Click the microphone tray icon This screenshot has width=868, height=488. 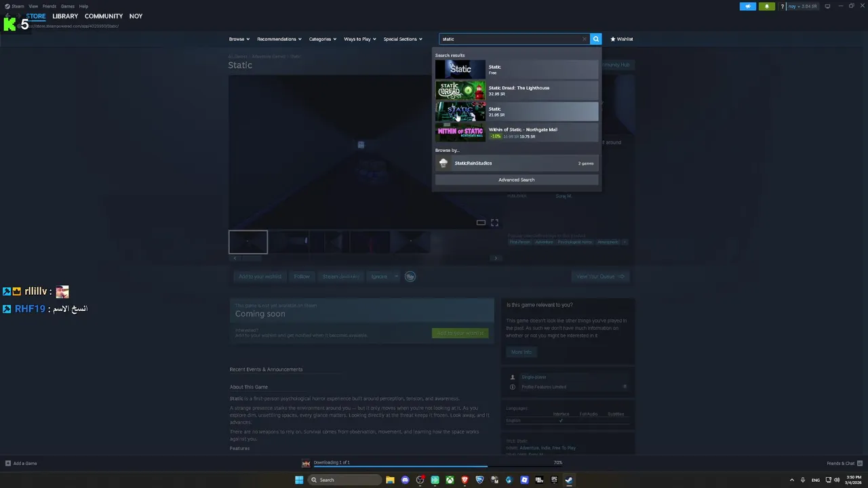803,480
